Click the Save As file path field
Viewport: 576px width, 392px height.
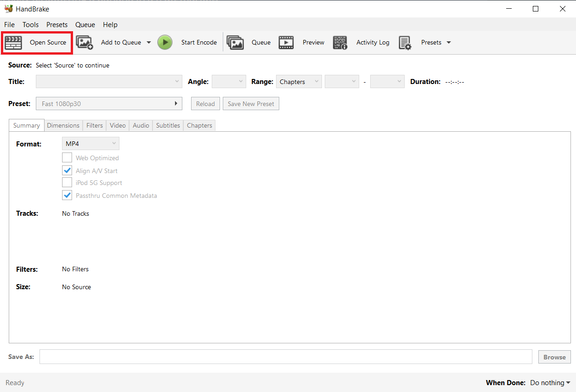(x=285, y=357)
